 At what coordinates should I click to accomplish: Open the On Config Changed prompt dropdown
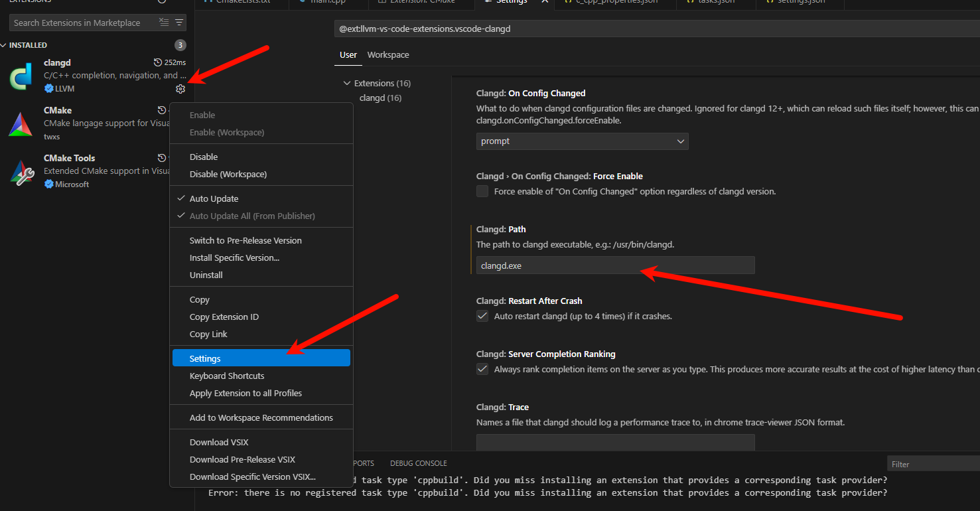click(x=583, y=141)
